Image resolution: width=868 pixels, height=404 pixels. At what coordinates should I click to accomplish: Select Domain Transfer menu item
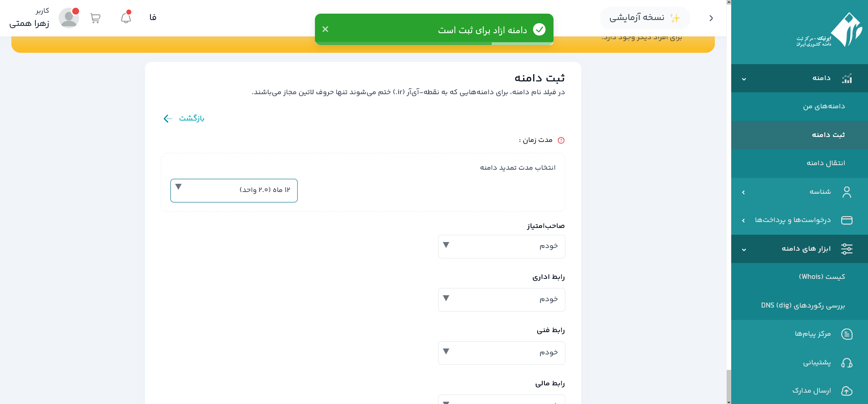(825, 163)
